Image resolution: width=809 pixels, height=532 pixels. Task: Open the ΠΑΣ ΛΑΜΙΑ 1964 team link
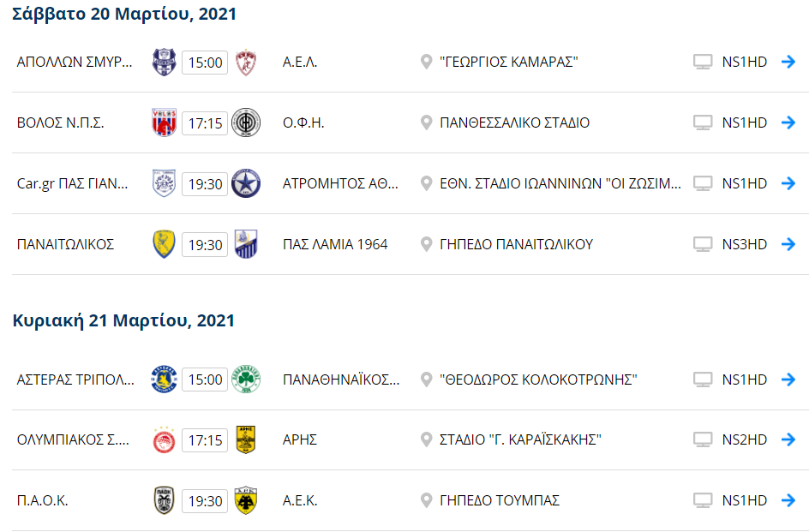coord(335,244)
